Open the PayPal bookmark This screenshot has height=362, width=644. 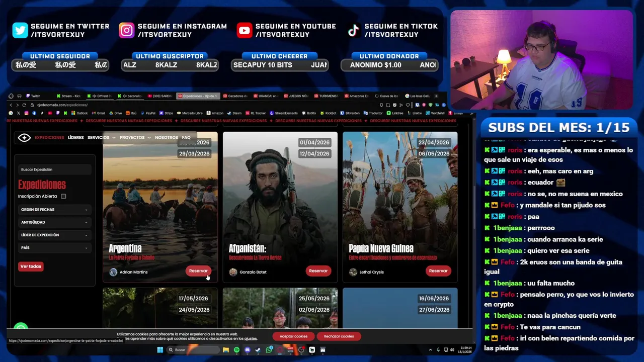(148, 113)
